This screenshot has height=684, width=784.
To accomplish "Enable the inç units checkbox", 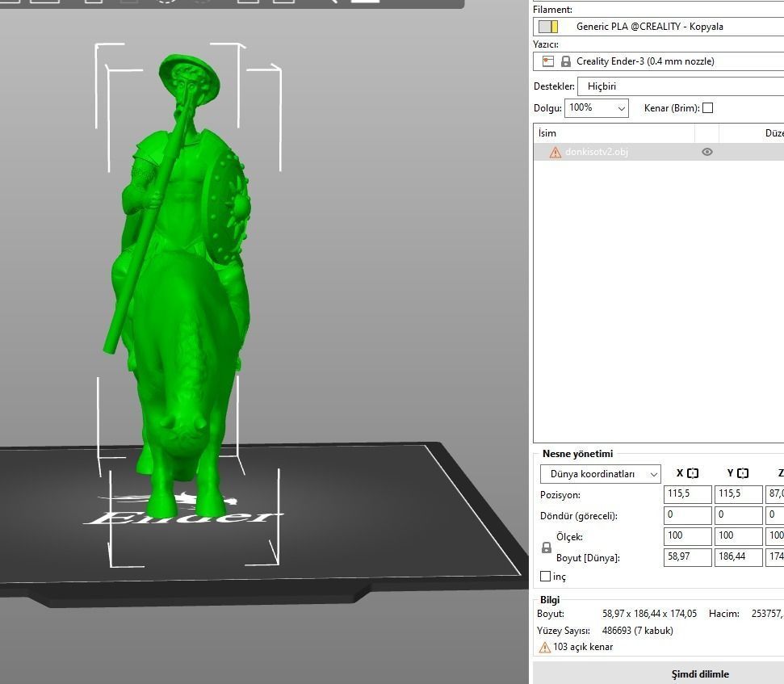I will pos(546,577).
